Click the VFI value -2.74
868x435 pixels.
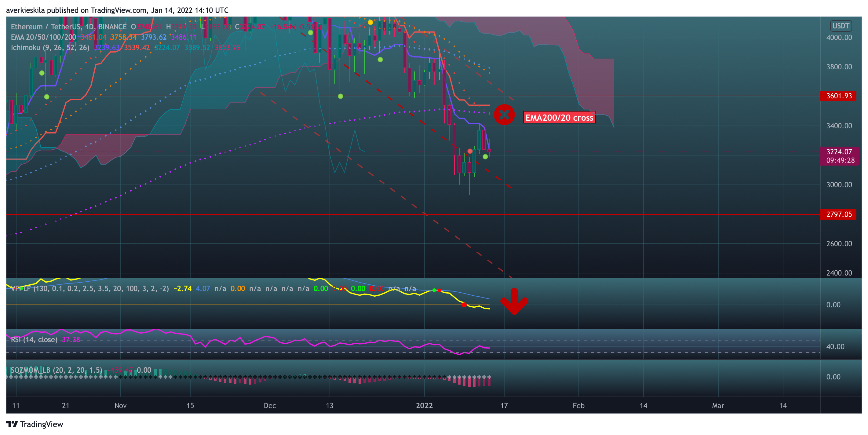(182, 288)
